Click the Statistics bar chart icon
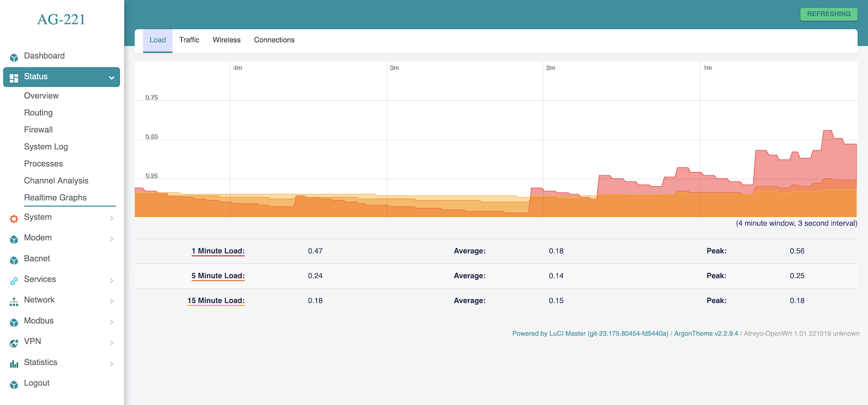This screenshot has width=868, height=405. (x=14, y=364)
